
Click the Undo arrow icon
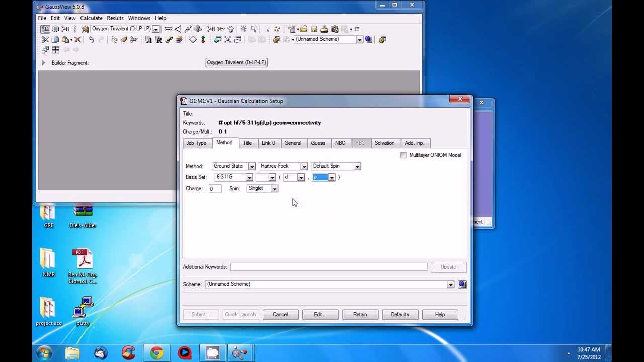tap(91, 39)
